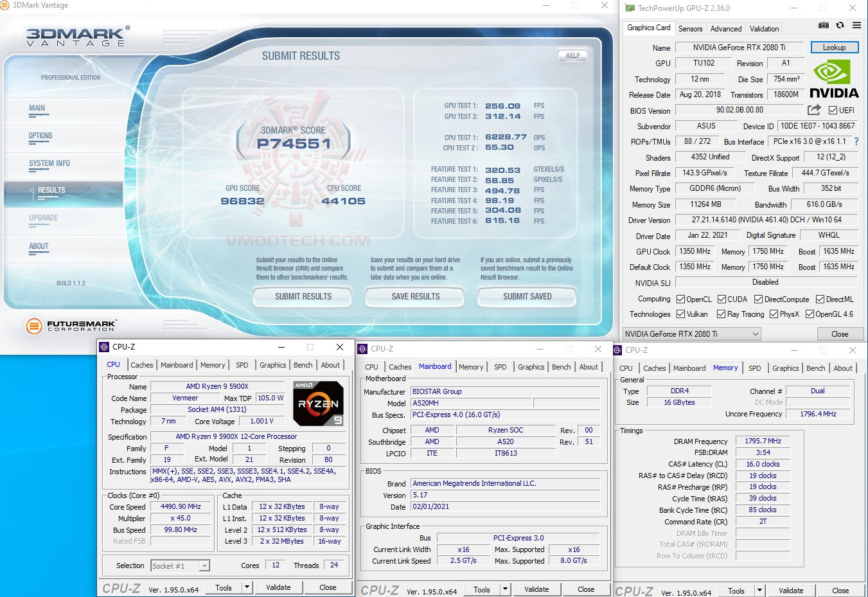868x597 pixels.
Task: Click the Ryzen 9 logo in CPU-Z
Action: tap(318, 404)
